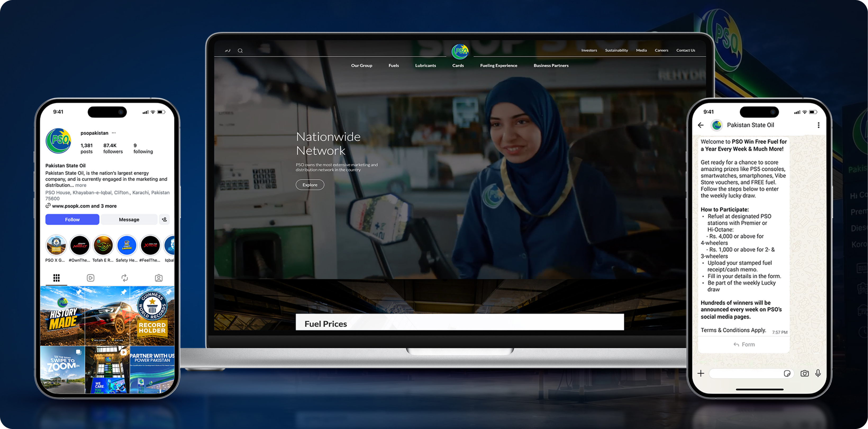
Task: Tap the camera icon in chat bar
Action: [805, 373]
